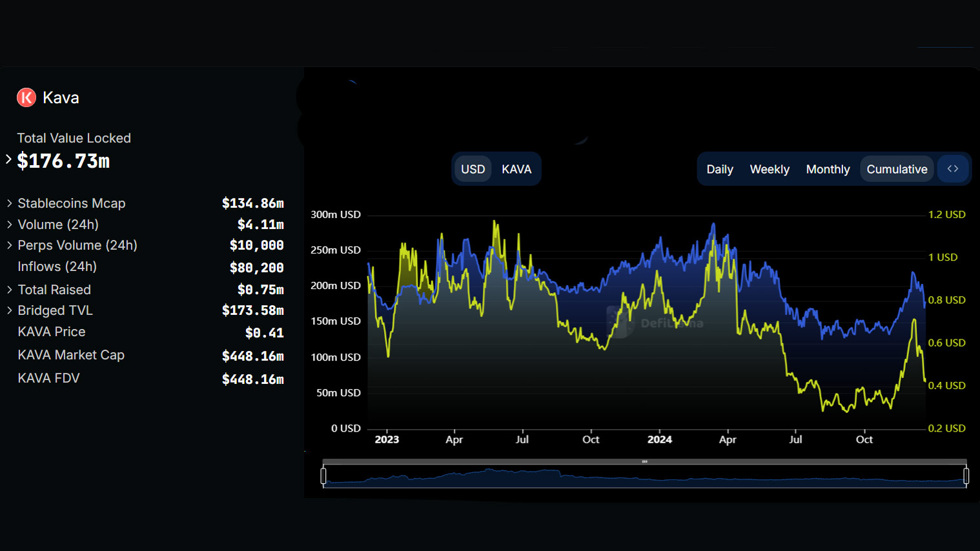Image resolution: width=980 pixels, height=551 pixels.
Task: Click the $173.58m bridged TVL value
Action: 253,310
